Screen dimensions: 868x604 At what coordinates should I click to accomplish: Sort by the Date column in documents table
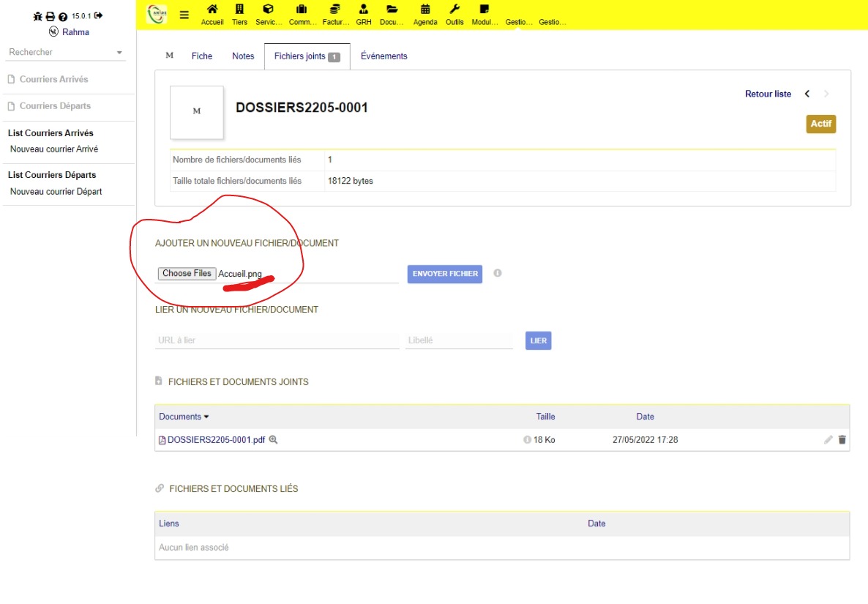645,417
